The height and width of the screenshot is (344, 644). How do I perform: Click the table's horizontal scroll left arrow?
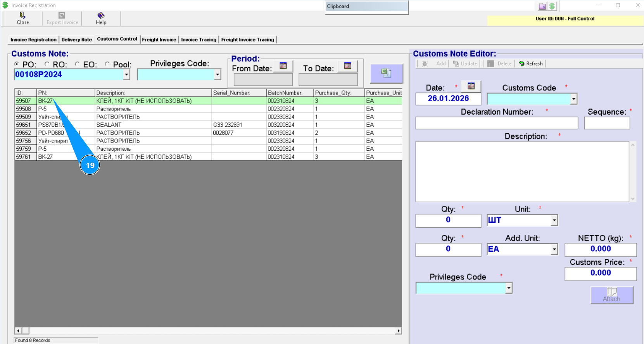18,331
